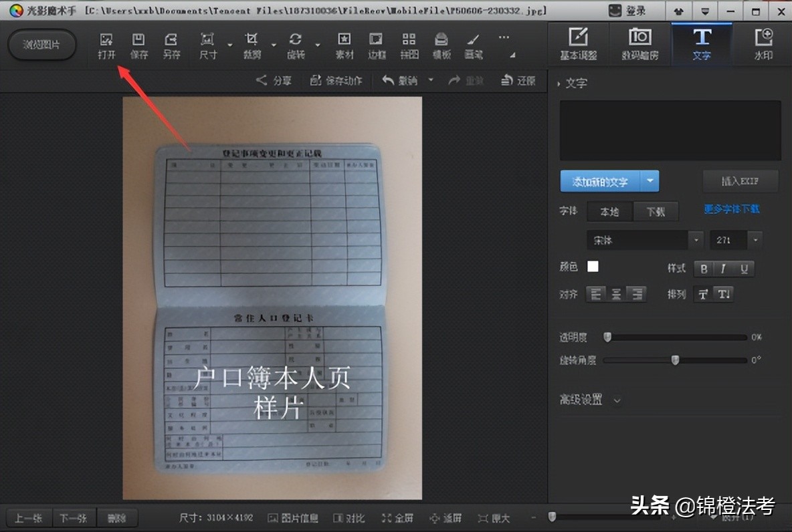This screenshot has height=532, width=792.
Task: Switch to the 水印 (Watermark) tab
Action: [x=763, y=44]
